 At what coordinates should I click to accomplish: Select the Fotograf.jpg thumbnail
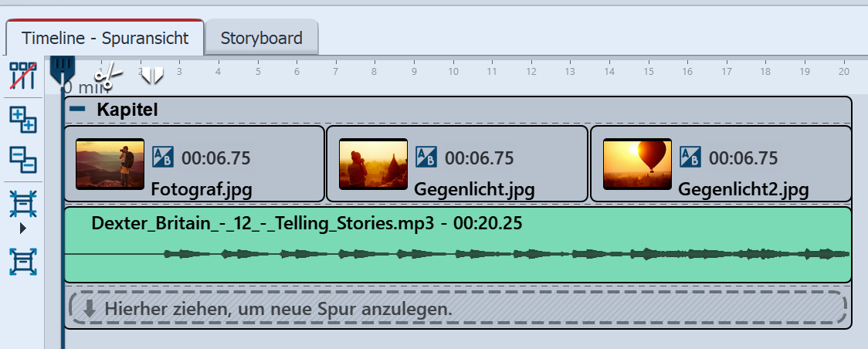110,164
